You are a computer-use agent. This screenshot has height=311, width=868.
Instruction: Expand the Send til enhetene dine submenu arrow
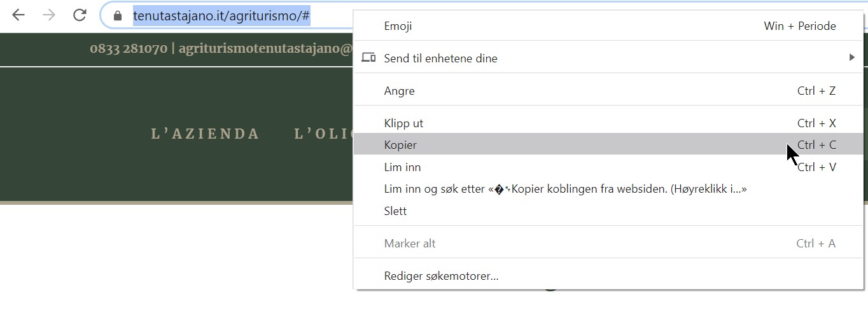(851, 58)
